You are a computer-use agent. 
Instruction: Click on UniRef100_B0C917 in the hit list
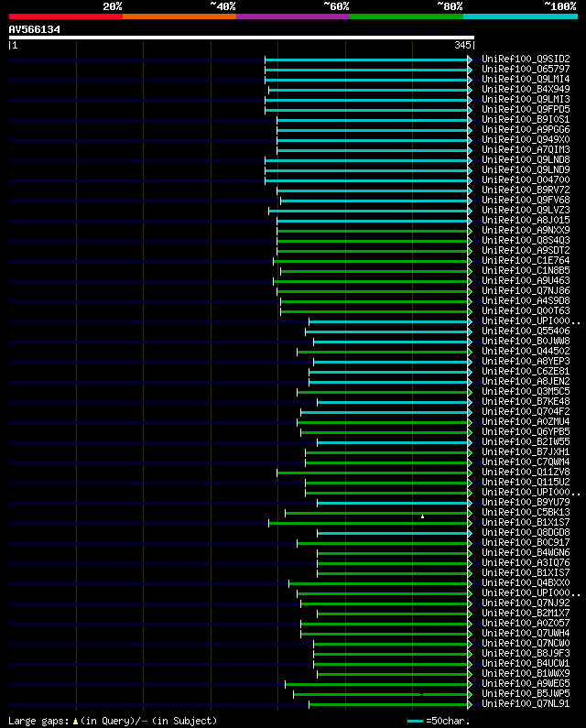526,543
